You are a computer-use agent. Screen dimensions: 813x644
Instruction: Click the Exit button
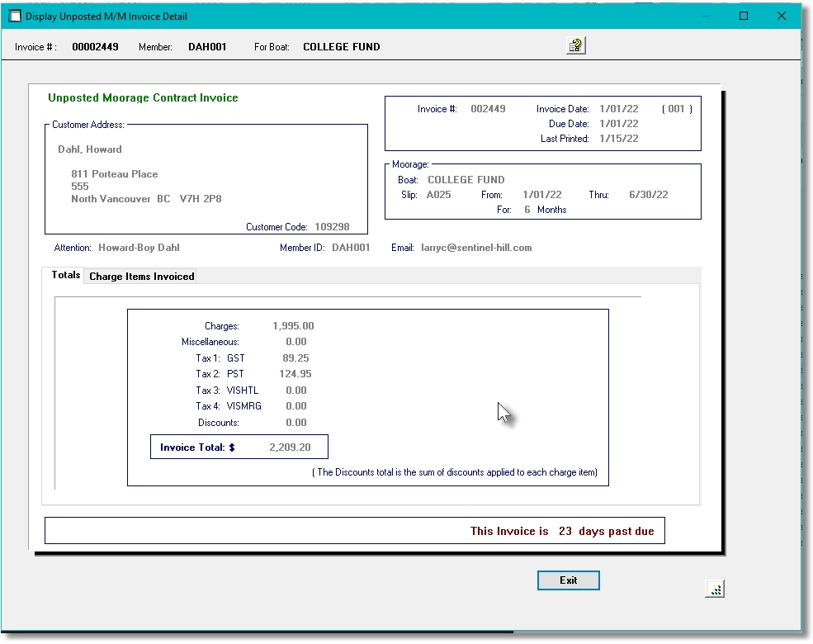tap(568, 580)
